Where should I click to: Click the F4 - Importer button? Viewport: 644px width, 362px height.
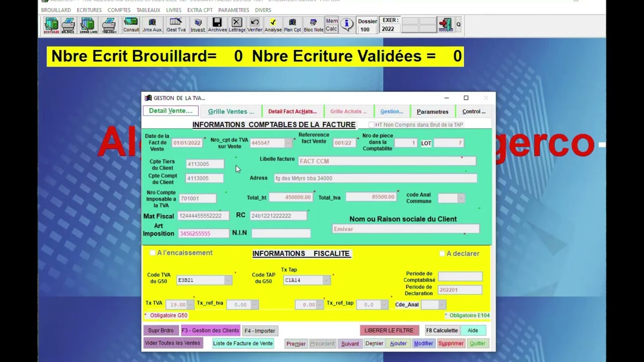coord(260,331)
